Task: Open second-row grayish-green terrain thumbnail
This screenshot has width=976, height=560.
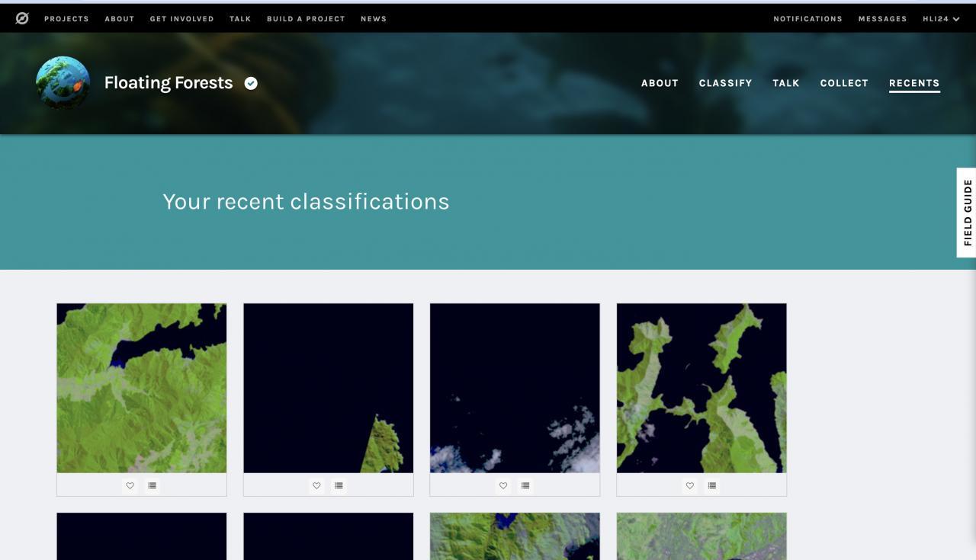Action: 701,536
